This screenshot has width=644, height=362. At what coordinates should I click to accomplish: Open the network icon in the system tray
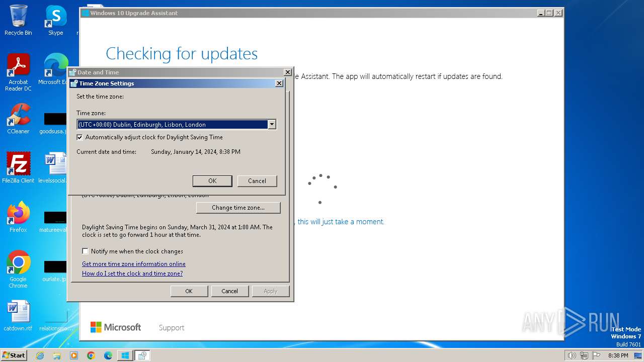(584, 355)
